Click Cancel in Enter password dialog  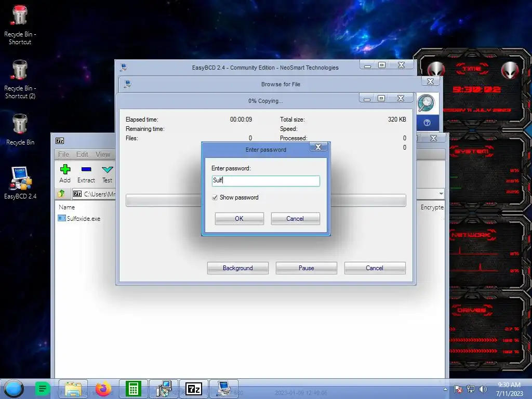tap(295, 219)
